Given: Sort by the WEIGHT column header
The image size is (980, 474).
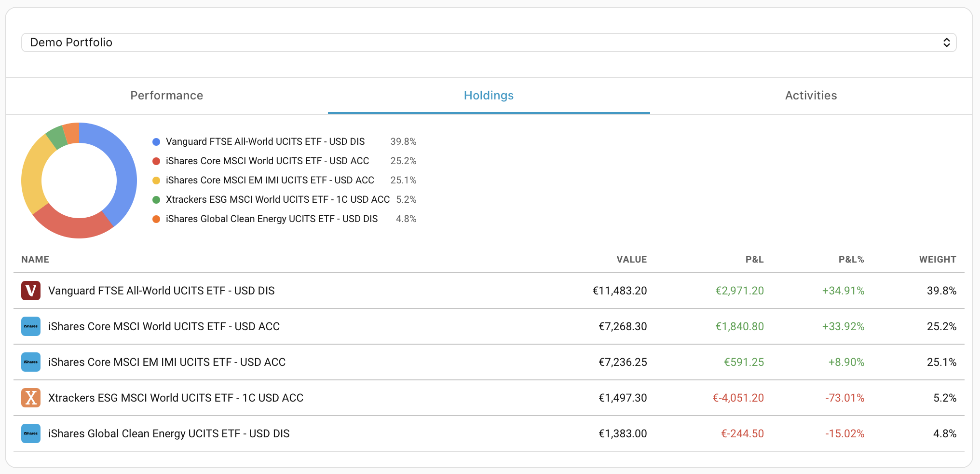Looking at the screenshot, I should point(938,259).
